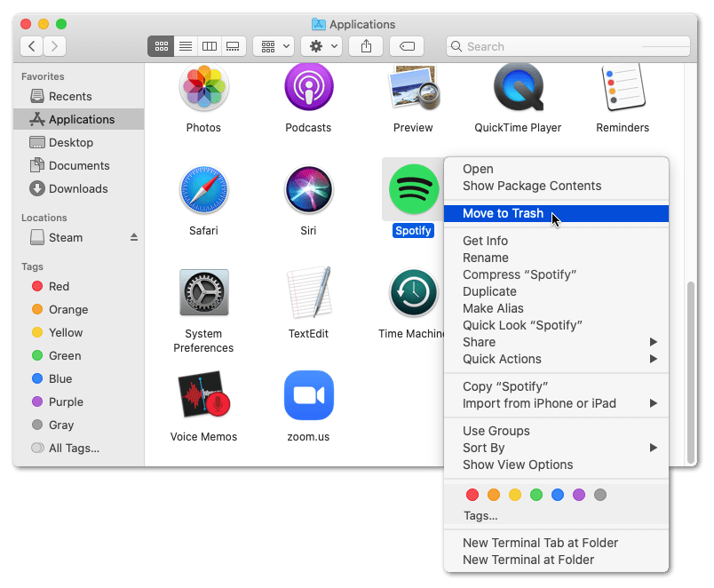Select the Voice Memos app icon
This screenshot has width=714, height=588.
[x=203, y=394]
